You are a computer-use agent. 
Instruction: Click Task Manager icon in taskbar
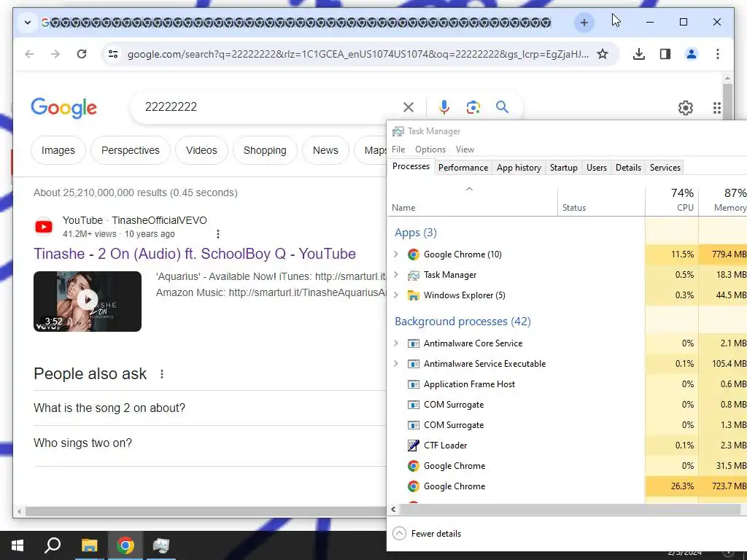click(161, 545)
